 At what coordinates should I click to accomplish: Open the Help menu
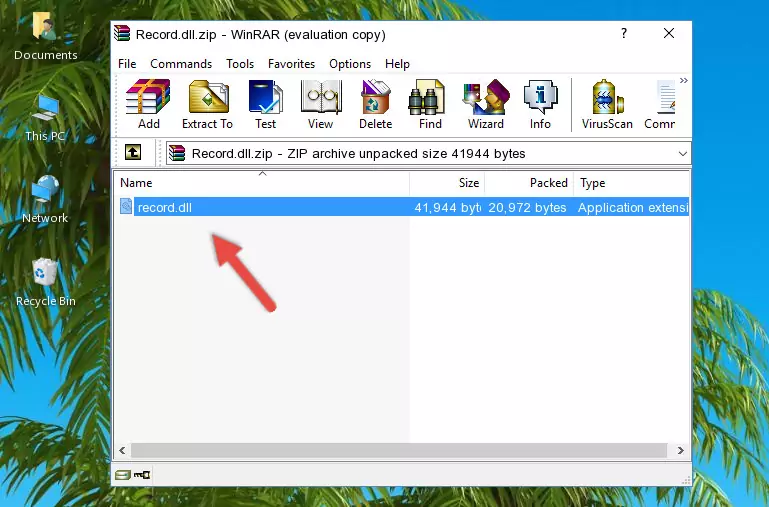(397, 64)
